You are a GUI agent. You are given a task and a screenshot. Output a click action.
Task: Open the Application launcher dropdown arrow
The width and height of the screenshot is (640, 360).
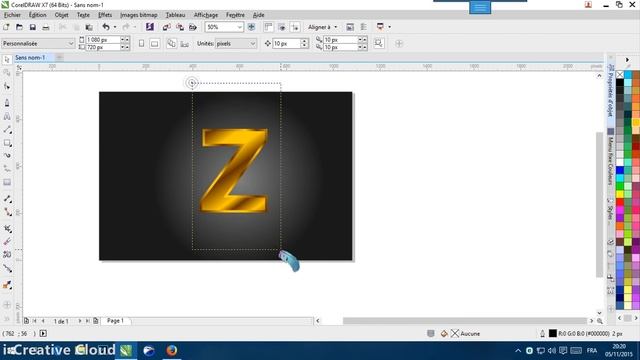(389, 27)
